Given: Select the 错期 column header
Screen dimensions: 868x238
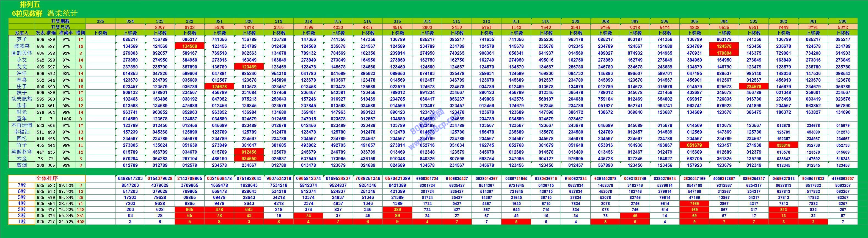Looking at the screenshot, I should pos(81,33).
